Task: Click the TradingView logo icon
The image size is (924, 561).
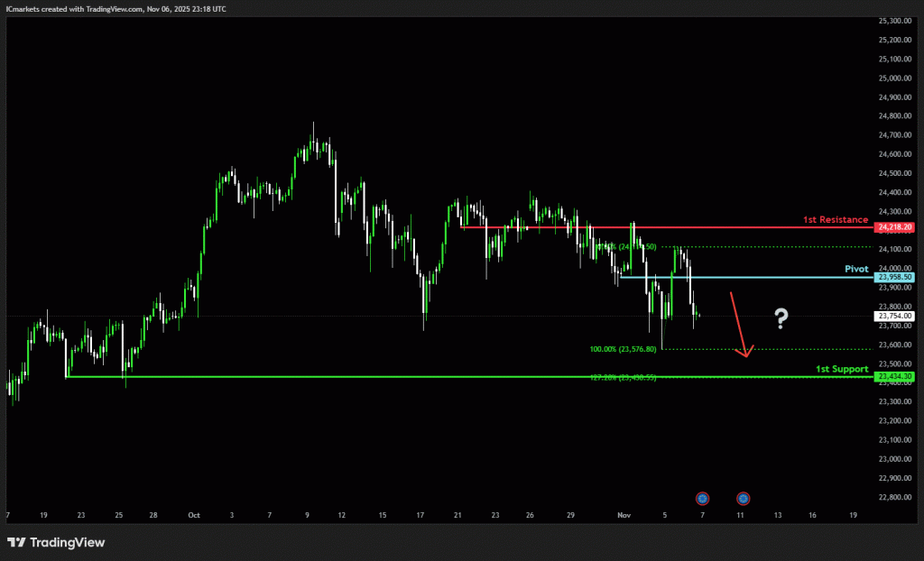Action: click(x=16, y=542)
